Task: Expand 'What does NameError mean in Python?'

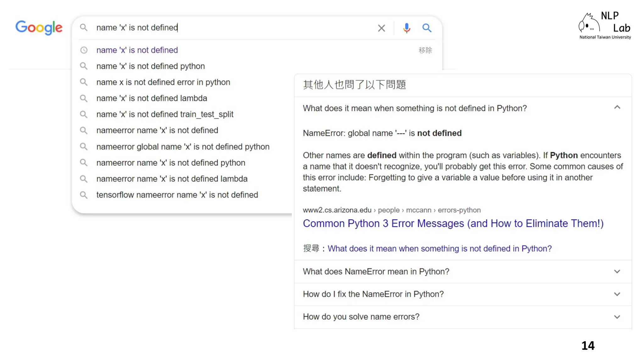Action: click(617, 271)
